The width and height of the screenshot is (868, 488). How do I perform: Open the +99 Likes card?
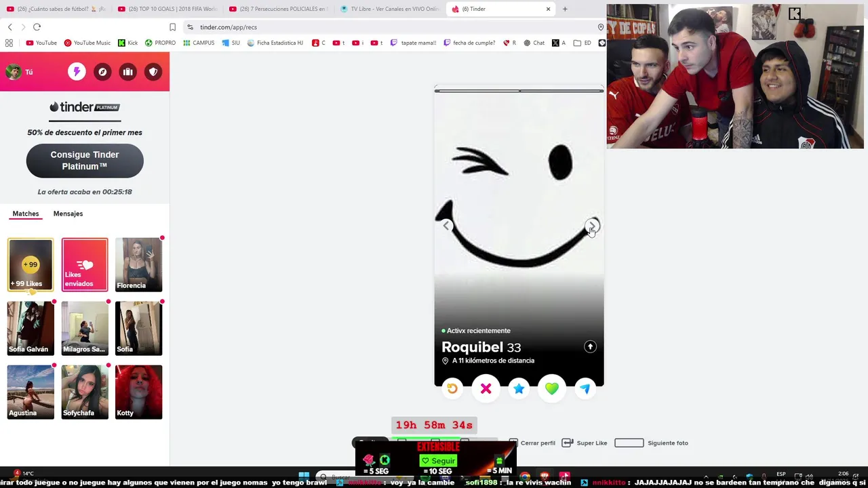point(31,265)
